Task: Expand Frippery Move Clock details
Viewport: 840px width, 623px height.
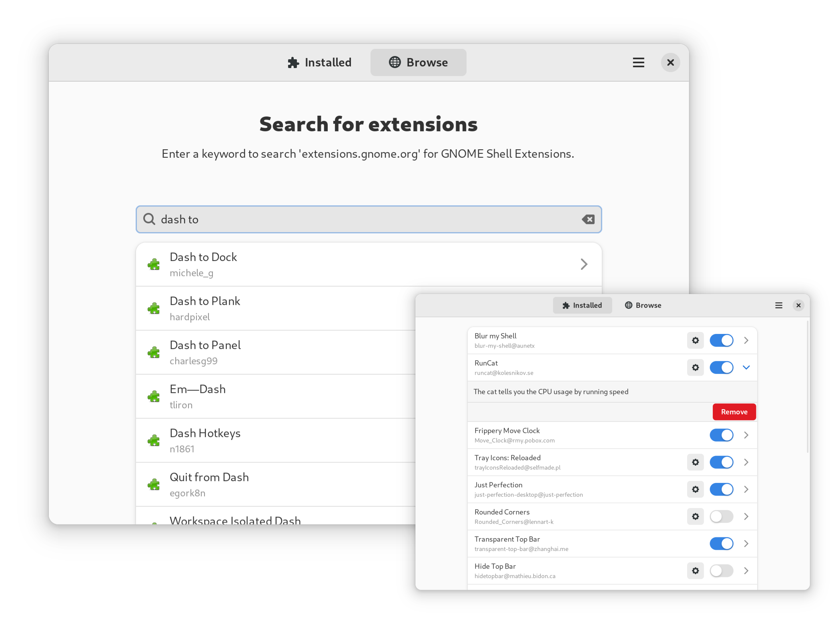Action: (746, 435)
